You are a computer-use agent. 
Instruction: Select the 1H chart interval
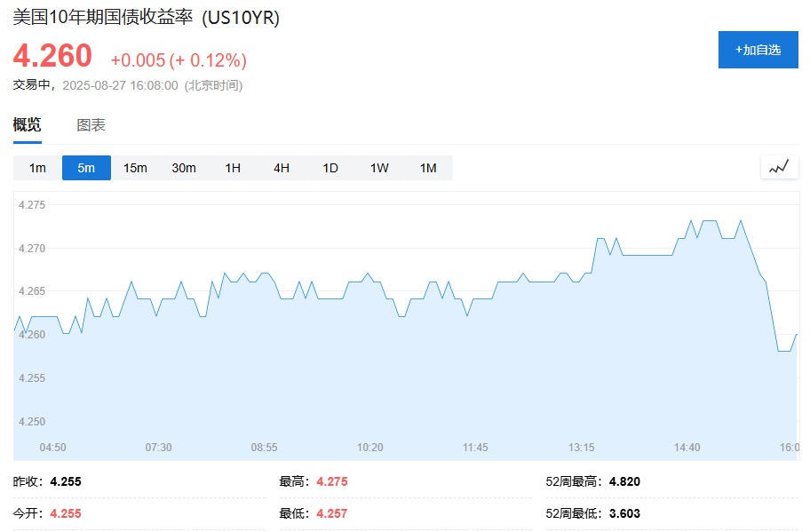pos(233,168)
